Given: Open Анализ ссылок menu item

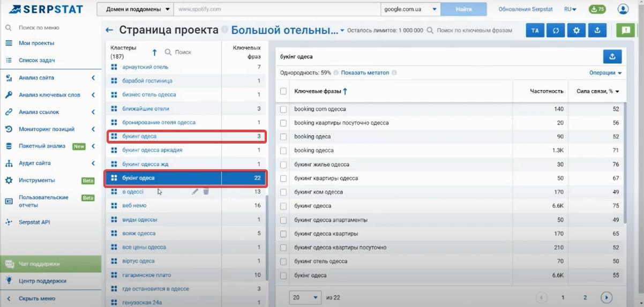Looking at the screenshot, I should 39,112.
